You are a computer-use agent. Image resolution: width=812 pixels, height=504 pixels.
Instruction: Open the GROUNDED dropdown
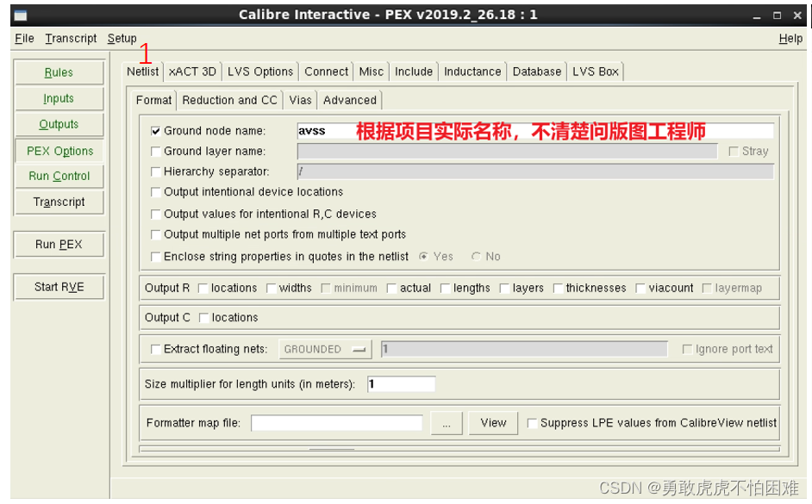click(x=325, y=349)
